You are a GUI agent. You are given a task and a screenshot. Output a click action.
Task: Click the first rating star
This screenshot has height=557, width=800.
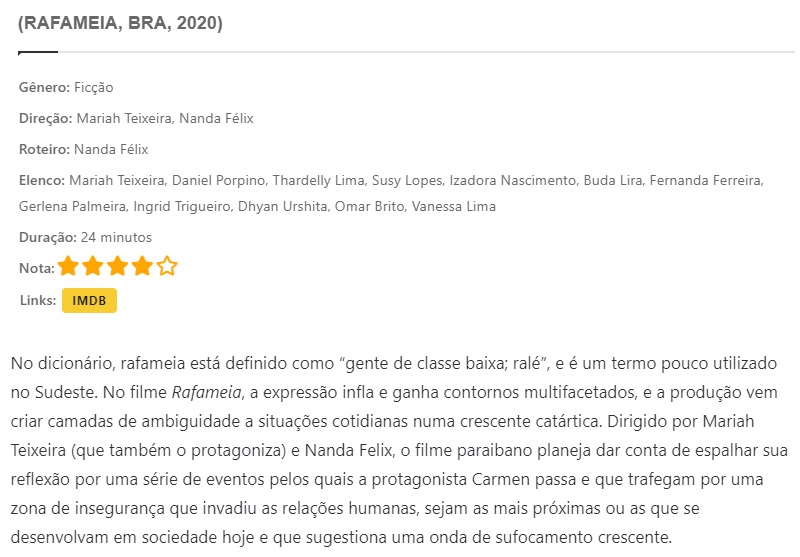68,266
